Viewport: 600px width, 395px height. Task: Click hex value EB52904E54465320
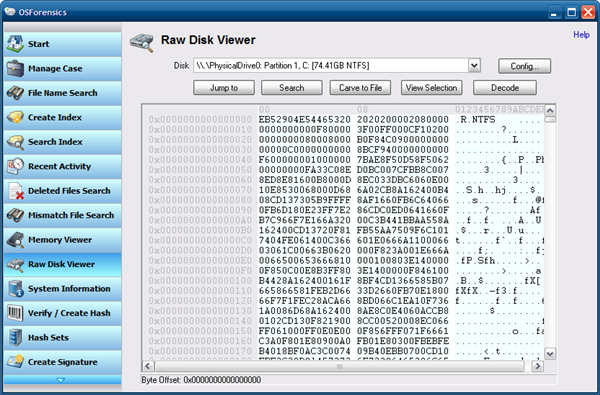(305, 120)
